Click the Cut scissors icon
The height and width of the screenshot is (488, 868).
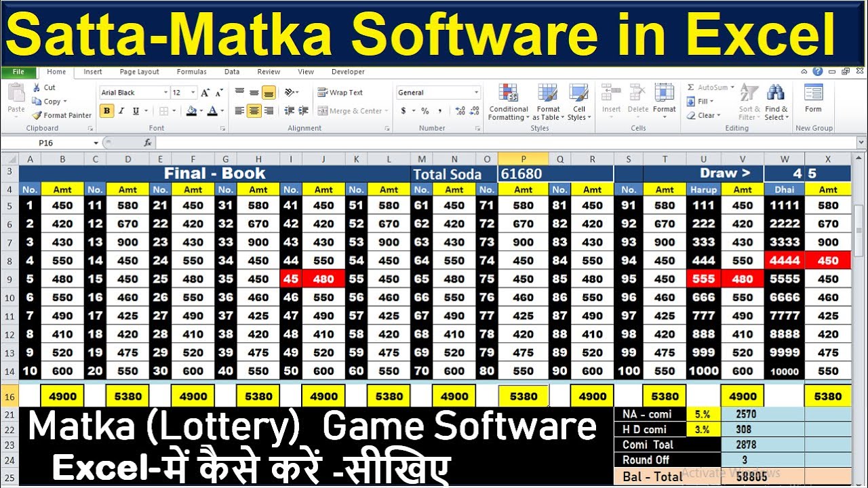point(37,87)
